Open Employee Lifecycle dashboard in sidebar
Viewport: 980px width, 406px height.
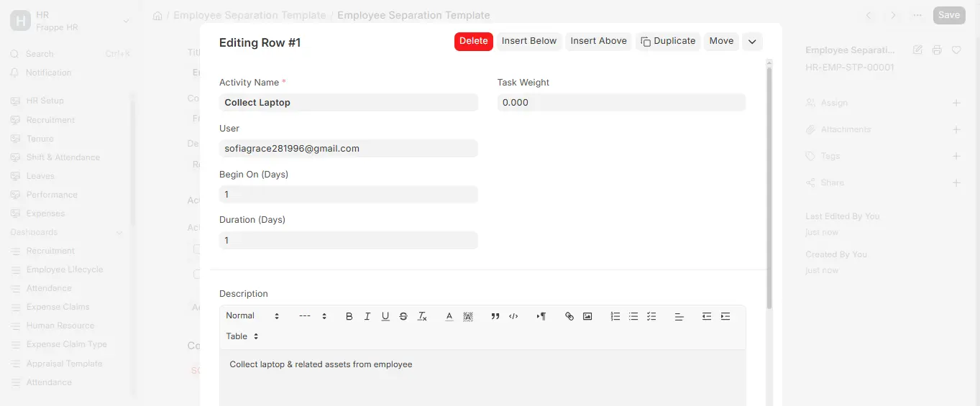[x=65, y=269]
